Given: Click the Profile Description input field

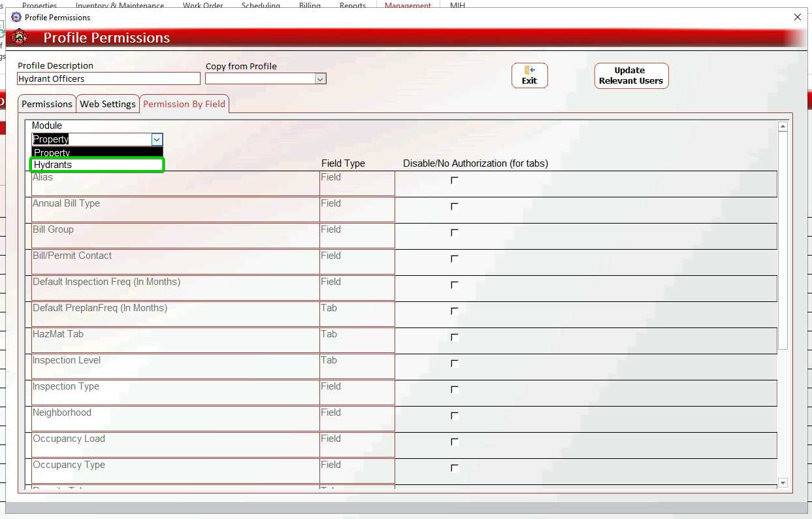Looking at the screenshot, I should pyautogui.click(x=108, y=79).
